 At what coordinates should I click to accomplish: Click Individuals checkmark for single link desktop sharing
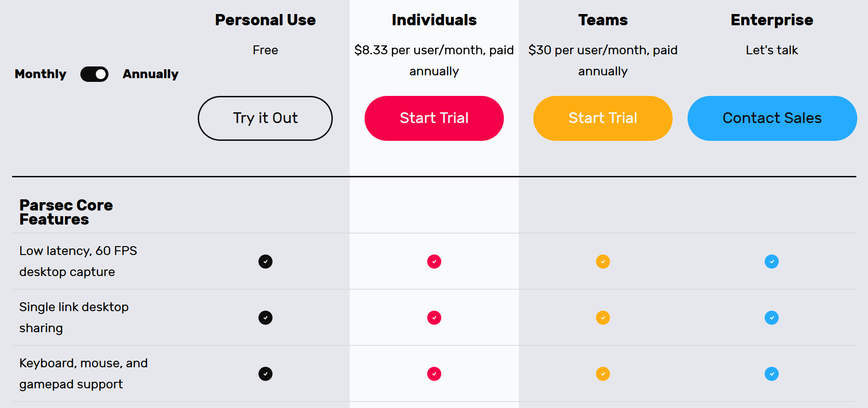coord(434,318)
